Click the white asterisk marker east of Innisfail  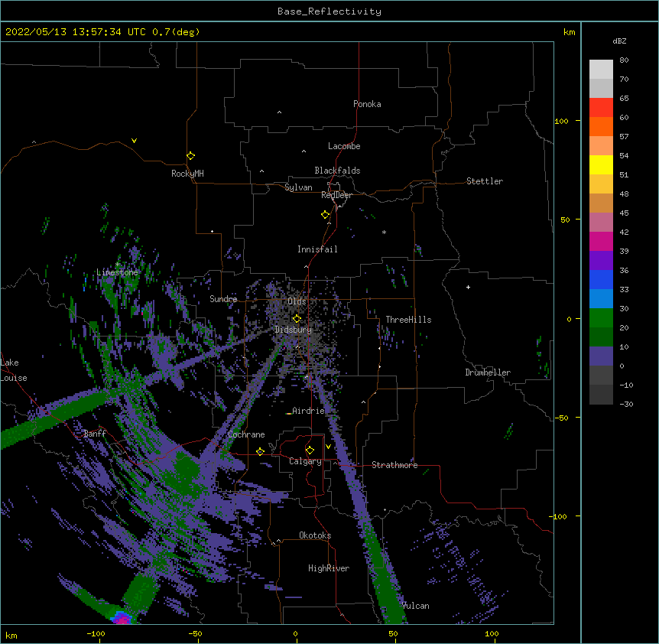tap(384, 232)
